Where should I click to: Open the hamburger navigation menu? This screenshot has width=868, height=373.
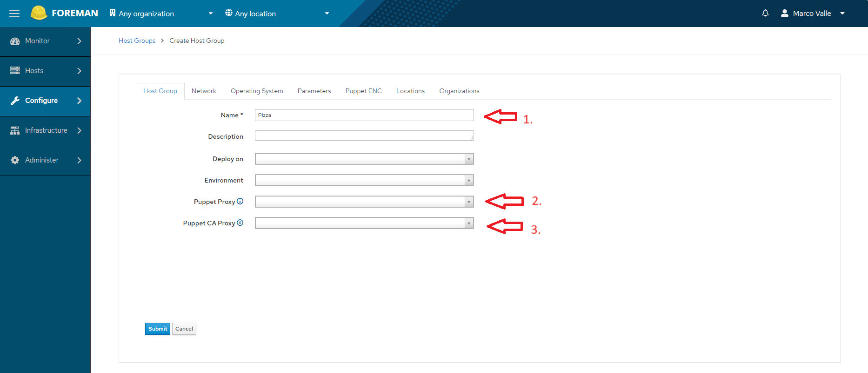tap(14, 14)
